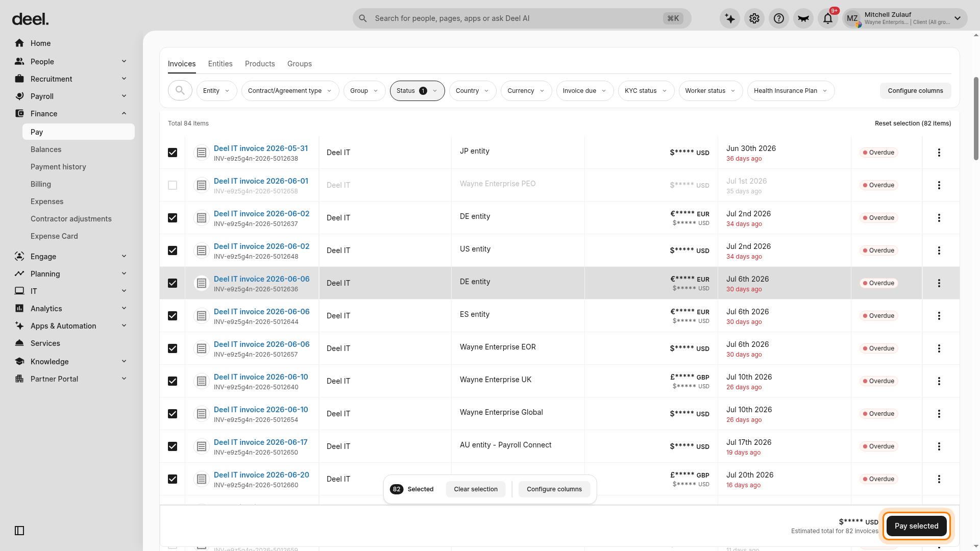
Task: Open row menu for invoice INV-e9z5g4n-2026-5012658
Action: (939, 185)
